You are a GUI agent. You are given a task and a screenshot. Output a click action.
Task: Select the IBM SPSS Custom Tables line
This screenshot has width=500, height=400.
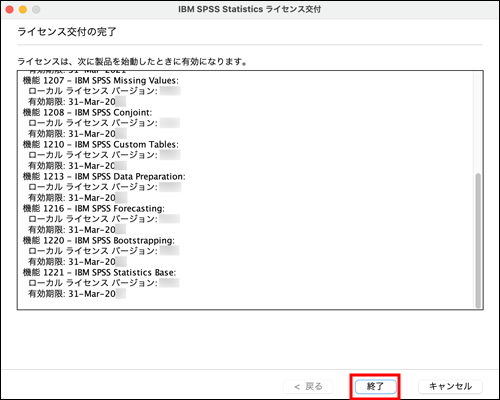click(x=101, y=145)
